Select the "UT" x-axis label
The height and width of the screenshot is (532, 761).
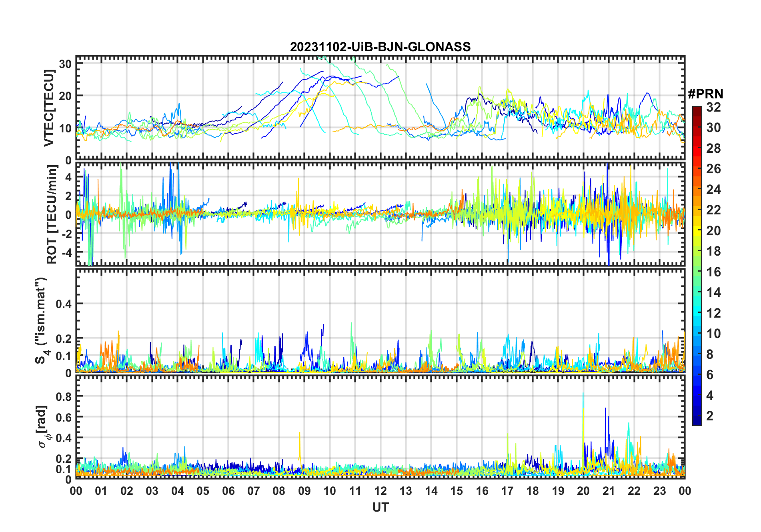(380, 508)
